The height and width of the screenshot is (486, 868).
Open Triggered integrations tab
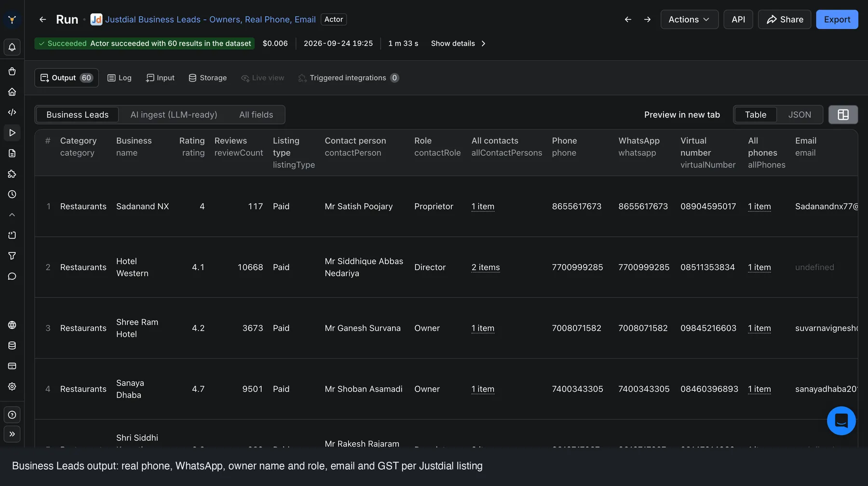click(x=349, y=78)
